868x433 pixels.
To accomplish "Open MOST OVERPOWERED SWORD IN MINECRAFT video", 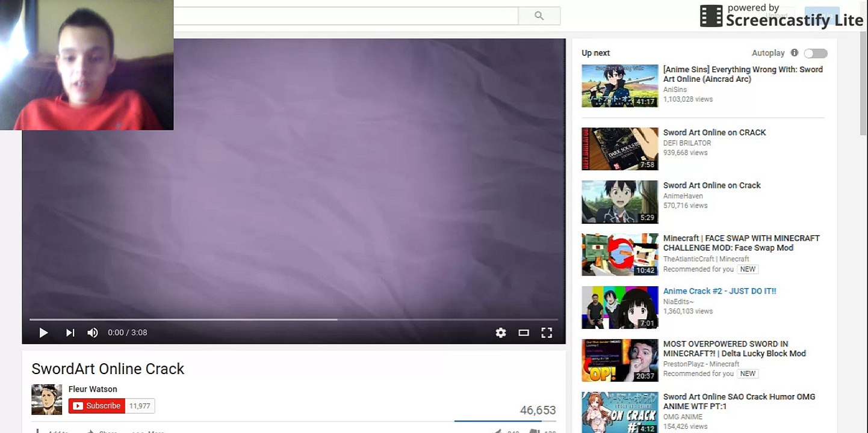I will tap(734, 349).
